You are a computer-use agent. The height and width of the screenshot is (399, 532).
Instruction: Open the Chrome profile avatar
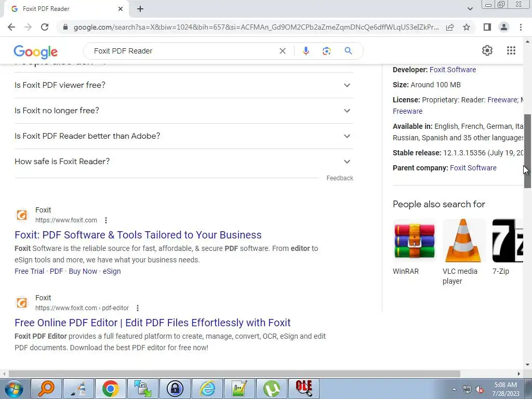click(x=504, y=27)
